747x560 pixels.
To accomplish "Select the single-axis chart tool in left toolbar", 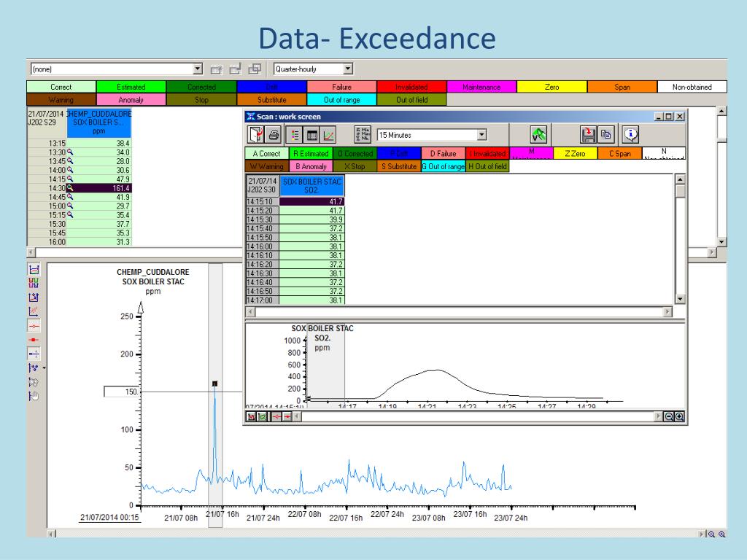I will pos(34,270).
